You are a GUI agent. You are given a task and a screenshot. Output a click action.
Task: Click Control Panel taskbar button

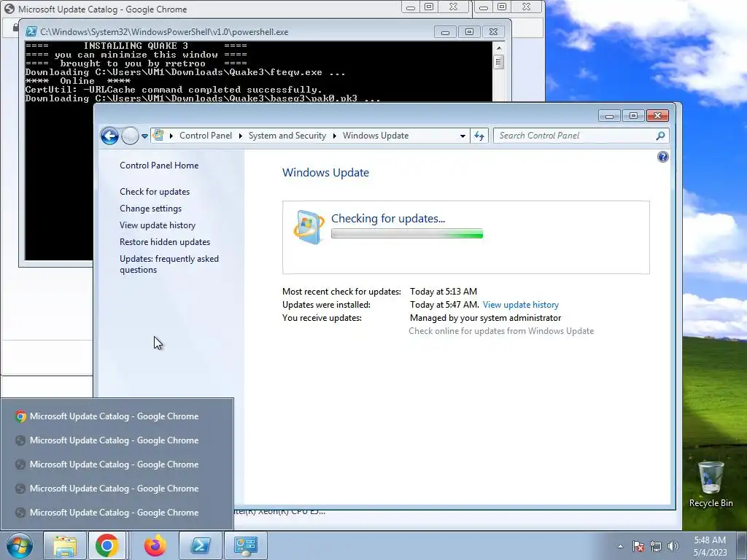tap(245, 545)
